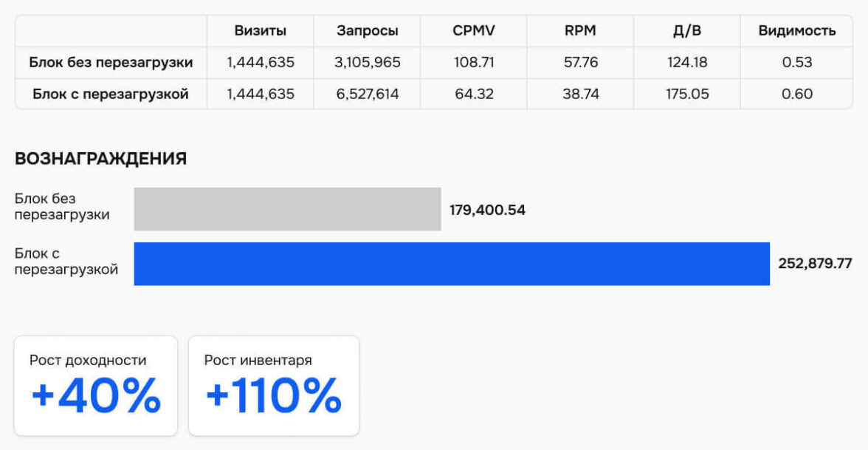Select the 179,400.54 reward value
The image size is (868, 450).
coord(487,210)
